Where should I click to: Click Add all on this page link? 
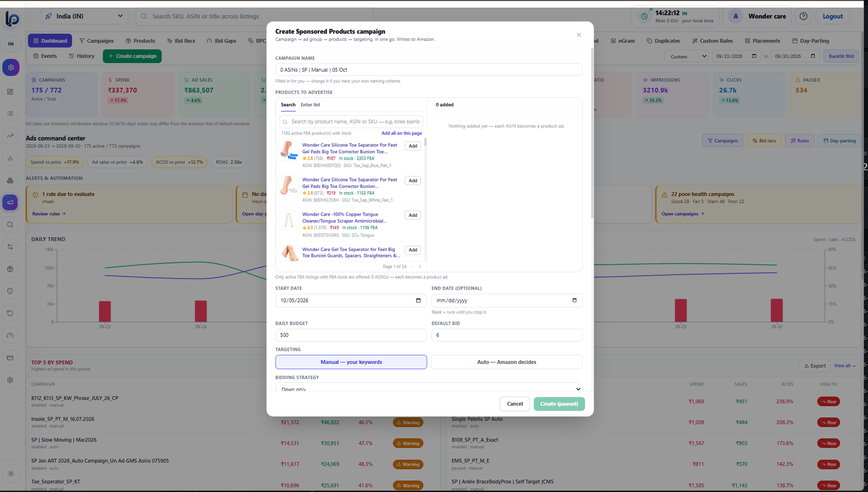[401, 133]
